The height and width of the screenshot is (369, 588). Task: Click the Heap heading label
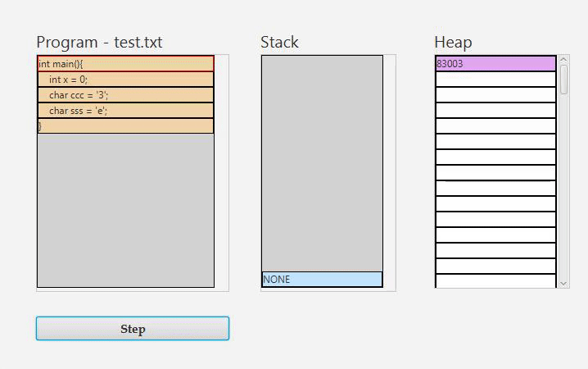[453, 43]
